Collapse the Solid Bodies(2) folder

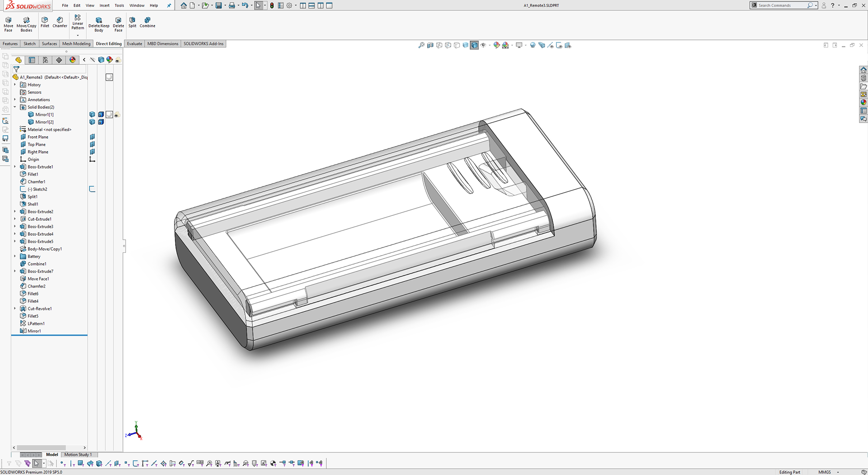tap(15, 107)
